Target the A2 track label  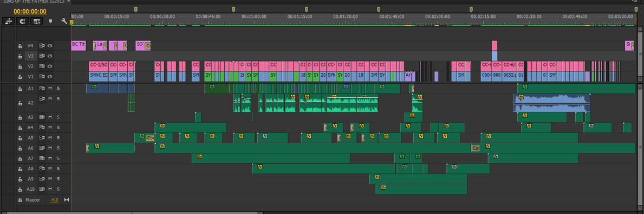tap(30, 103)
